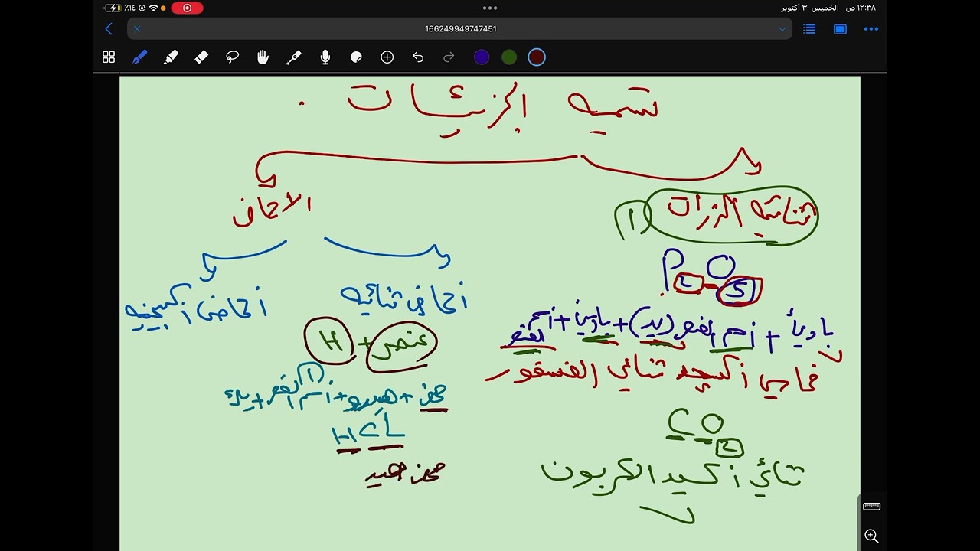
Task: Open the zoom magnifier at bottom right
Action: pyautogui.click(x=871, y=536)
